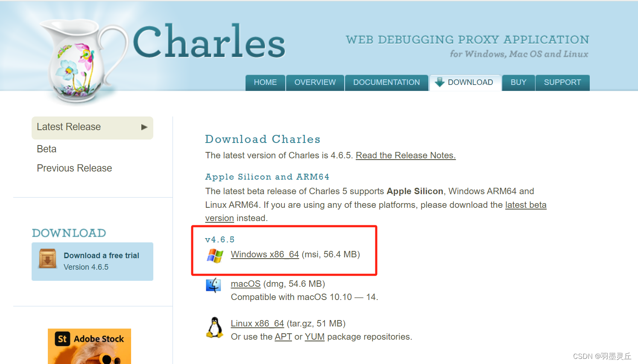Select Latest Release in the sidebar
The image size is (638, 364).
point(92,128)
